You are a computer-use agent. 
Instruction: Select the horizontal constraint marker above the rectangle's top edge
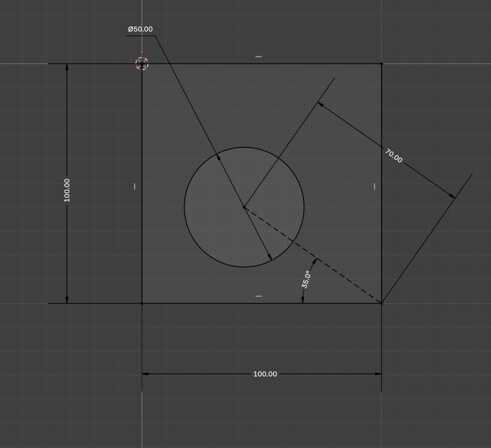(x=259, y=57)
